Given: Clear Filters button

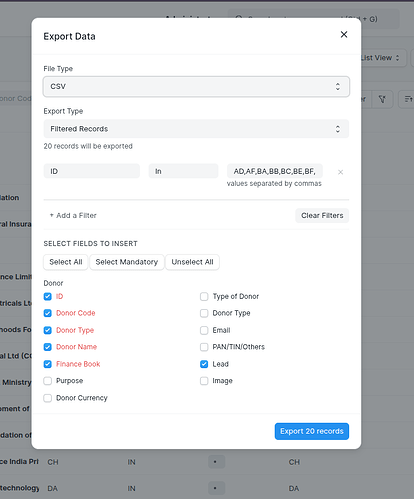Looking at the screenshot, I should pos(322,215).
